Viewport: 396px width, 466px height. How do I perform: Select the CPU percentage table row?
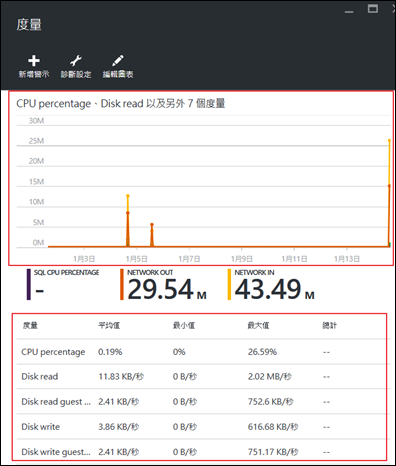point(203,352)
